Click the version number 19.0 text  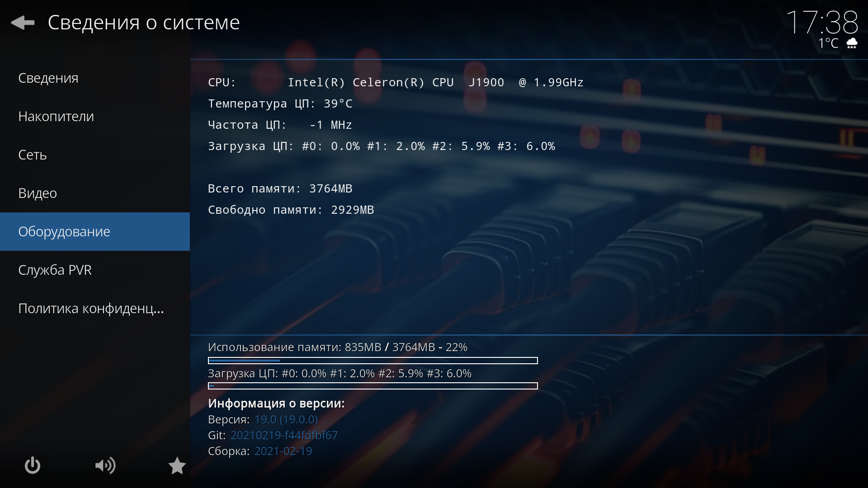[286, 419]
